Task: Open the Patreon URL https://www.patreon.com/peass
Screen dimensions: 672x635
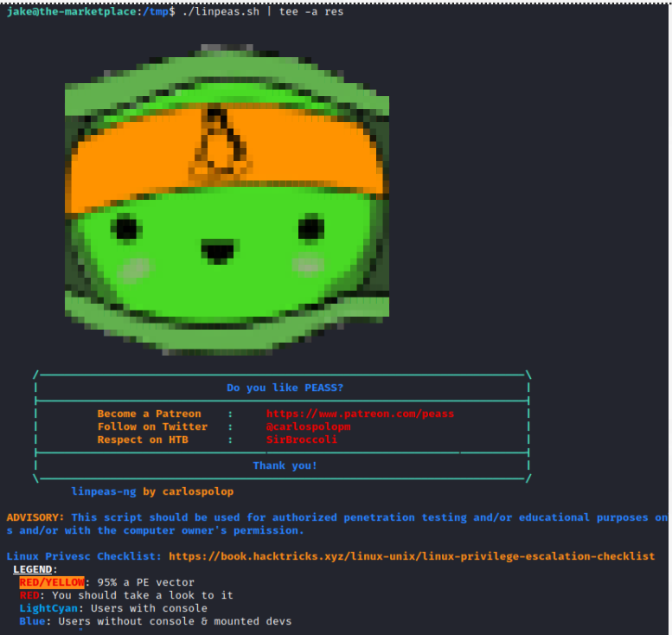Action: click(360, 414)
